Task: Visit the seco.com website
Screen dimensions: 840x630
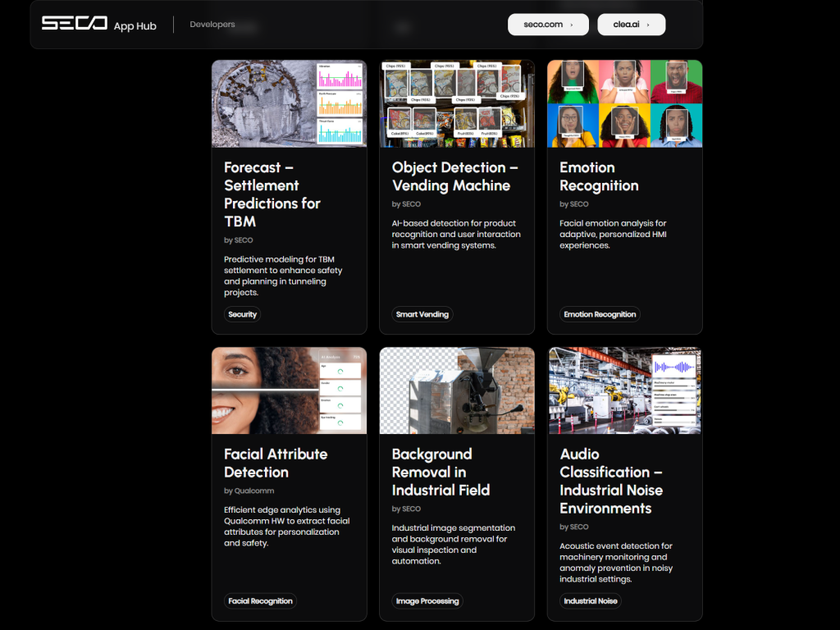Action: tap(541, 24)
